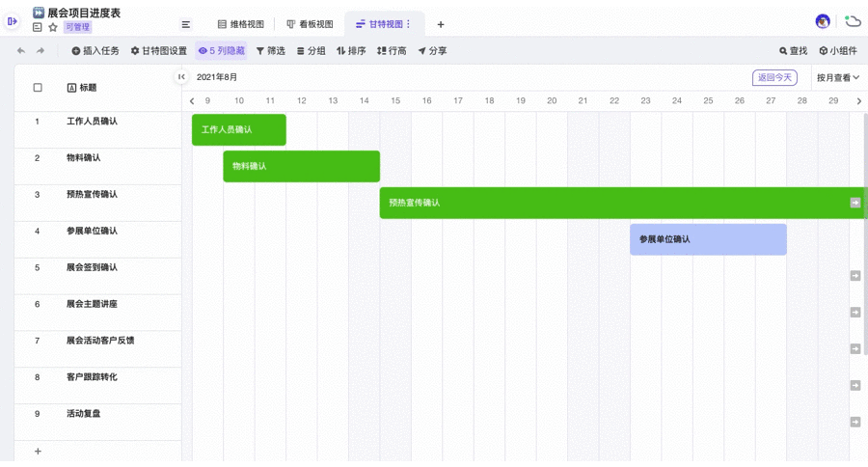Open the 小组件 widgets panel
Image resolution: width=868 pixels, height=467 pixels.
838,51
